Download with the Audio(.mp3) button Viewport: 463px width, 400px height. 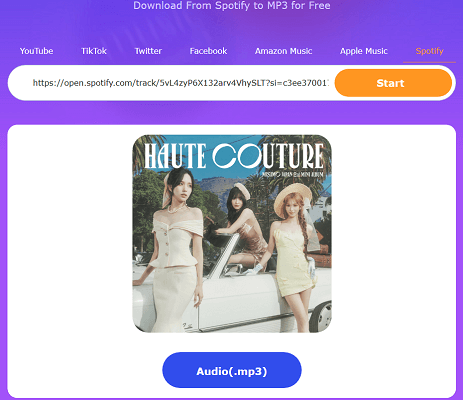tap(232, 371)
